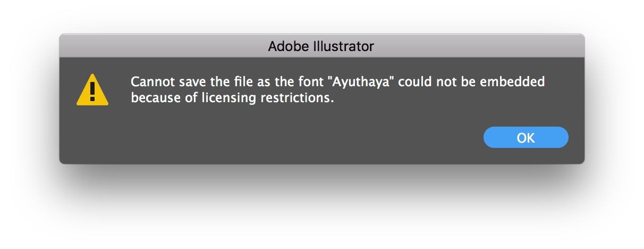Click the empty dark area left of OK
This screenshot has height=249, width=644.
(x=319, y=137)
